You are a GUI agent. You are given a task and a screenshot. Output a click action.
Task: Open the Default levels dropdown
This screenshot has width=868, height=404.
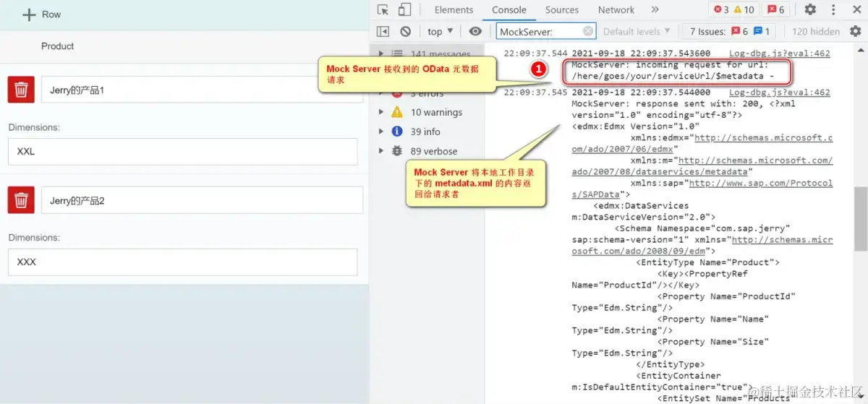pyautogui.click(x=637, y=31)
